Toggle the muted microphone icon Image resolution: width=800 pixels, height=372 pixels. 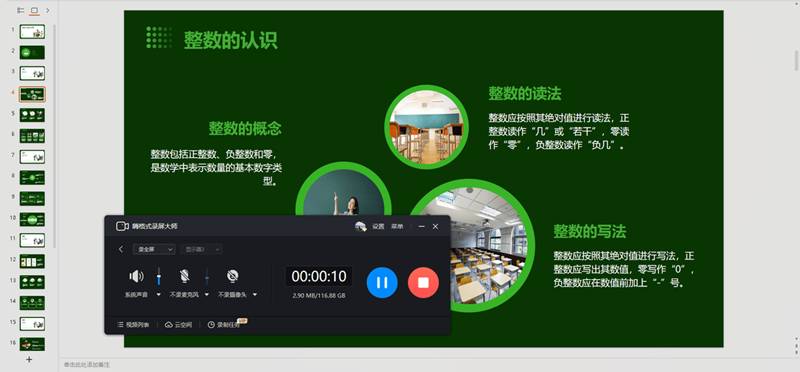[184, 277]
